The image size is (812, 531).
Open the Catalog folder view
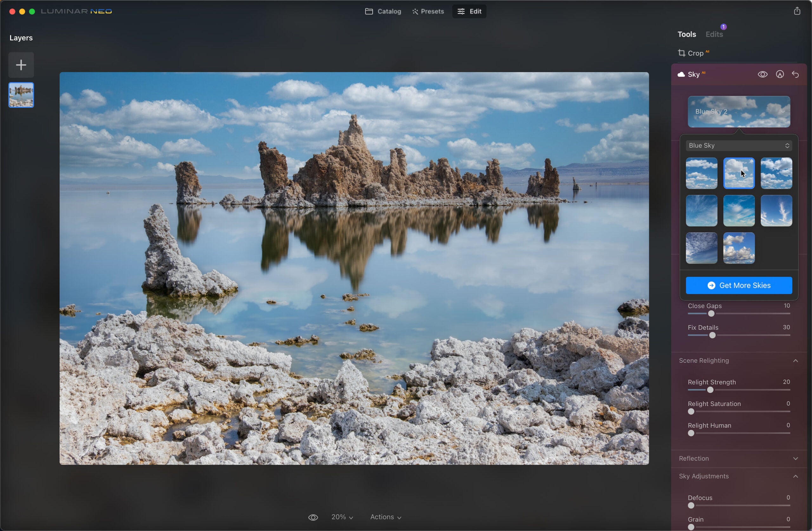point(383,11)
